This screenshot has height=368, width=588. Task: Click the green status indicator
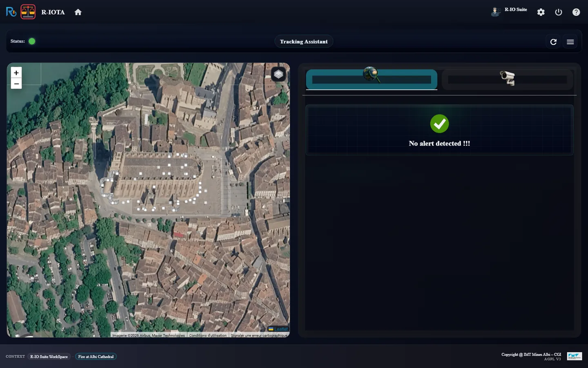pyautogui.click(x=32, y=41)
